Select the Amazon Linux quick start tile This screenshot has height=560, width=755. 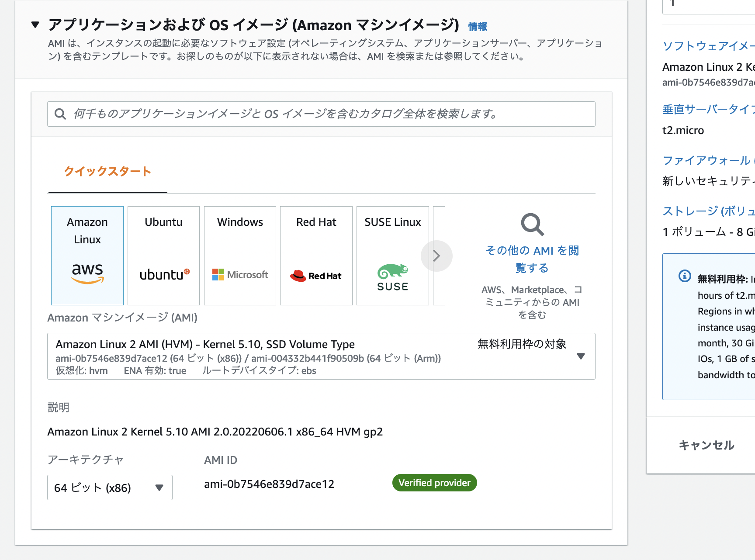(x=87, y=256)
